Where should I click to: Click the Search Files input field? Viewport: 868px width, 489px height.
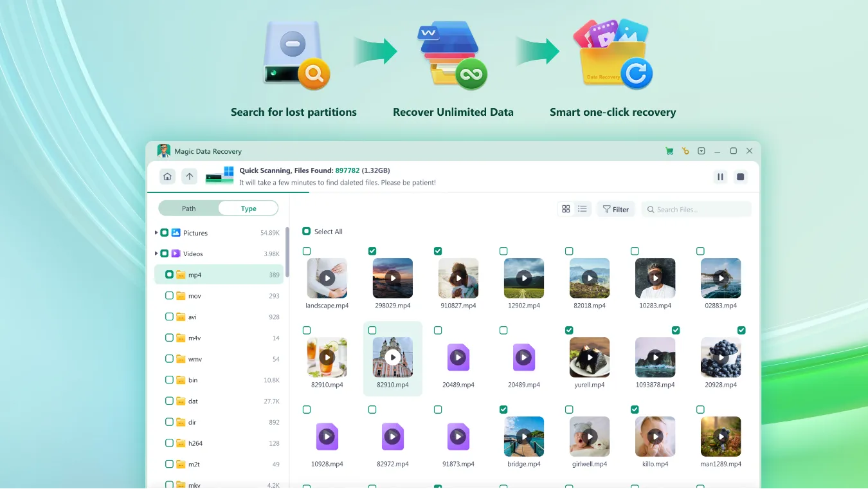tap(700, 209)
